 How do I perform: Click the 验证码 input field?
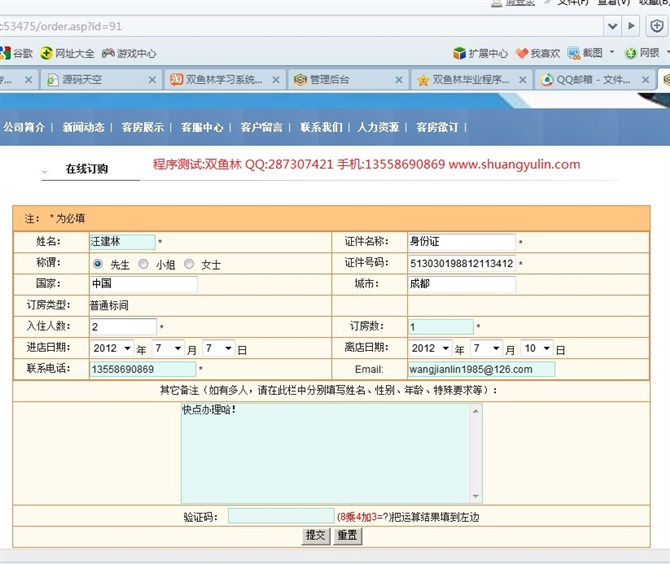point(281,516)
